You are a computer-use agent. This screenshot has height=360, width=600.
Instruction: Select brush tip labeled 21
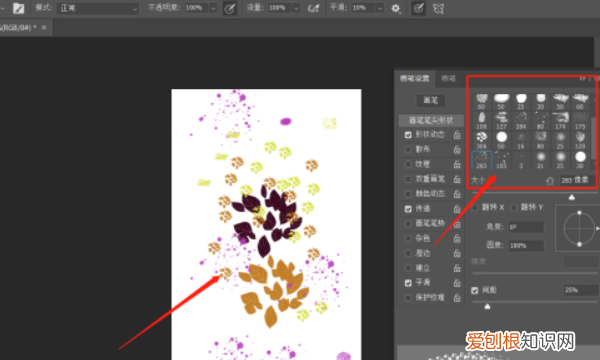coord(540,160)
